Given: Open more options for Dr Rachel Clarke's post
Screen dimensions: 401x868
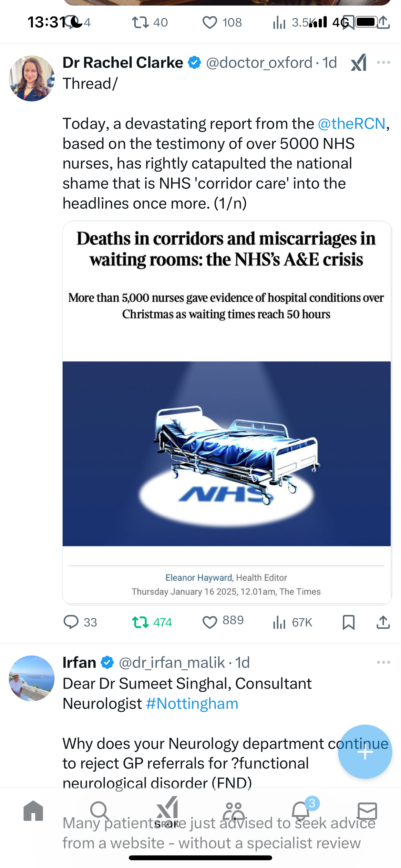Looking at the screenshot, I should click(384, 62).
